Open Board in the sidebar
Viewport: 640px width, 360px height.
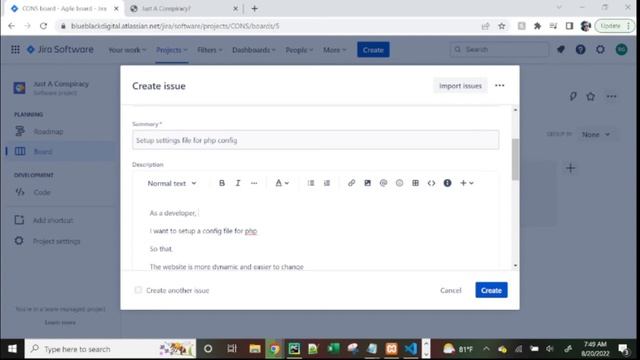coord(60,152)
